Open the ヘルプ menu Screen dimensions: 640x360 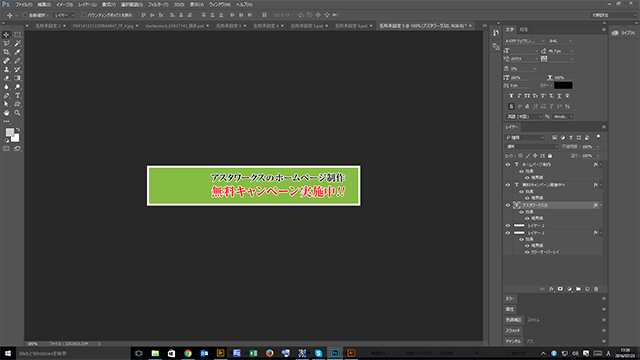(x=244, y=4)
